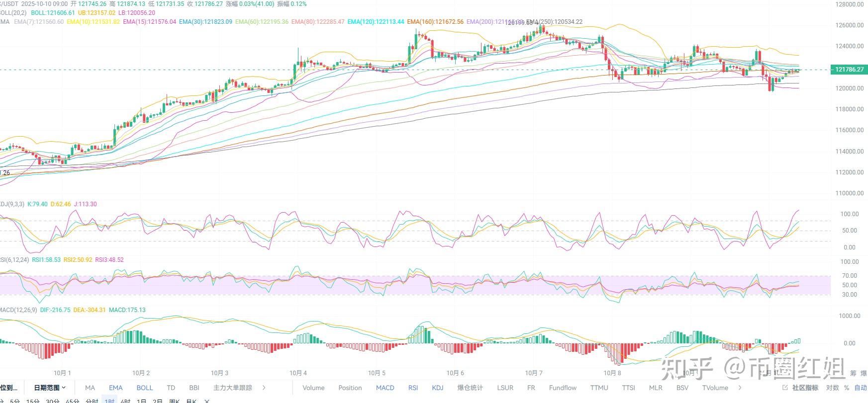Viewport: 868px width, 403px height.
Task: Click the current price label 121786.27
Action: coord(849,70)
